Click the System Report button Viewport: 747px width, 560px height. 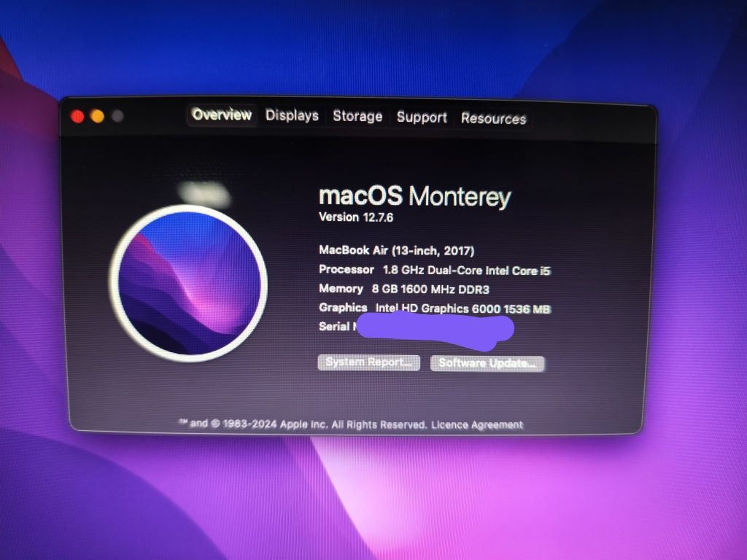pyautogui.click(x=368, y=362)
